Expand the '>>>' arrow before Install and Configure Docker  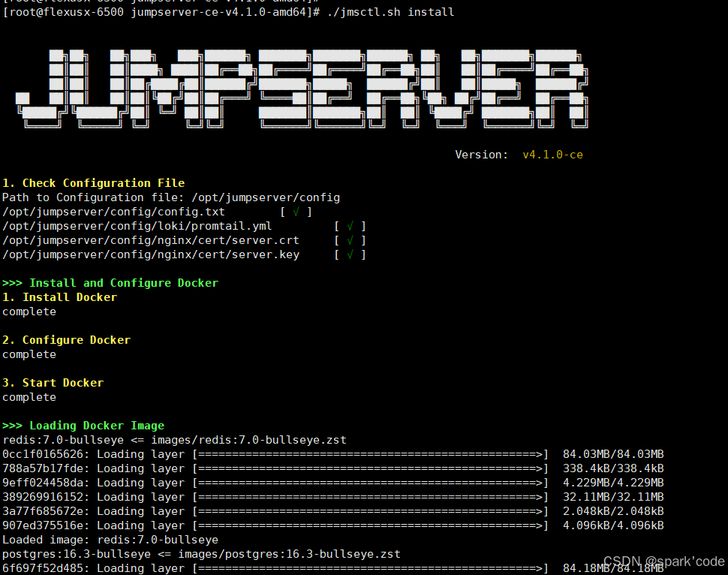12,282
